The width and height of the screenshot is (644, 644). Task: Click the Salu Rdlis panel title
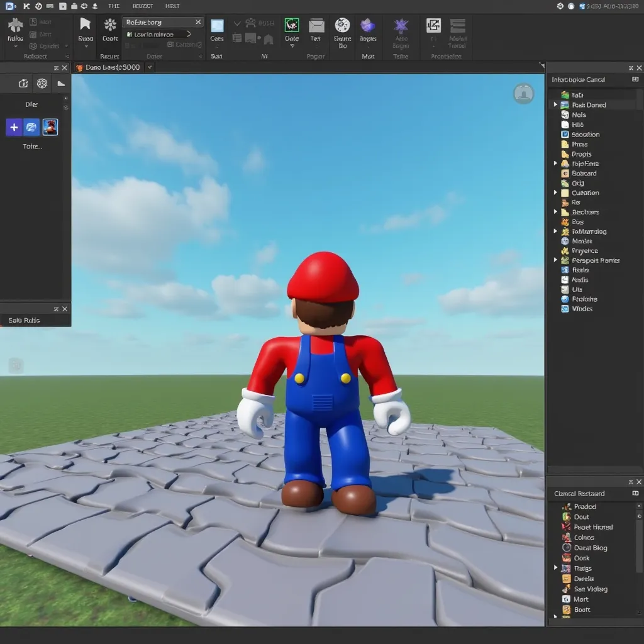(x=25, y=320)
